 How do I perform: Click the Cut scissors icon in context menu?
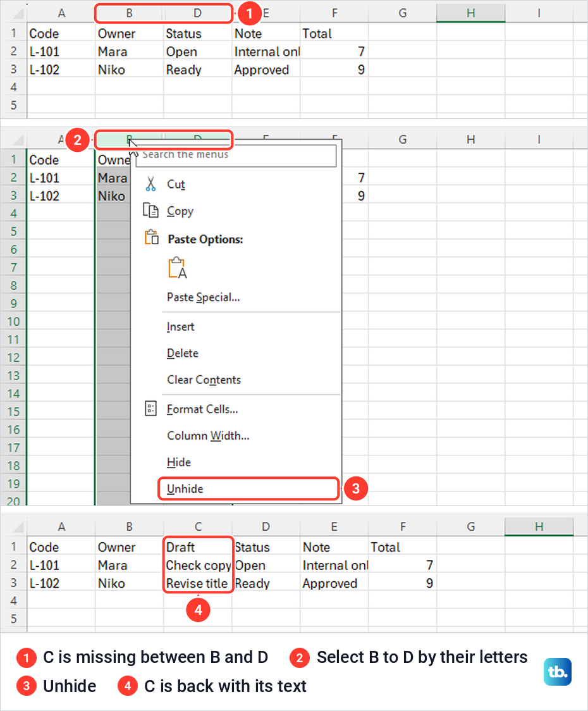coord(150,184)
